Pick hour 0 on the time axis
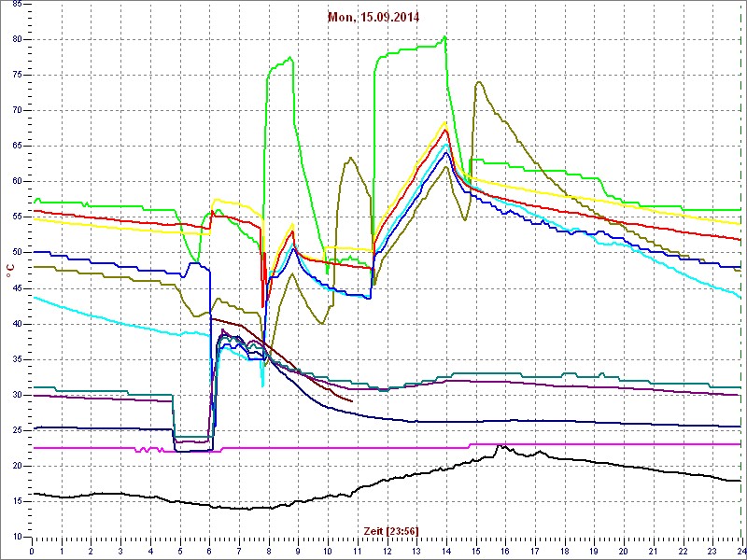This screenshot has width=747, height=560. (32, 551)
